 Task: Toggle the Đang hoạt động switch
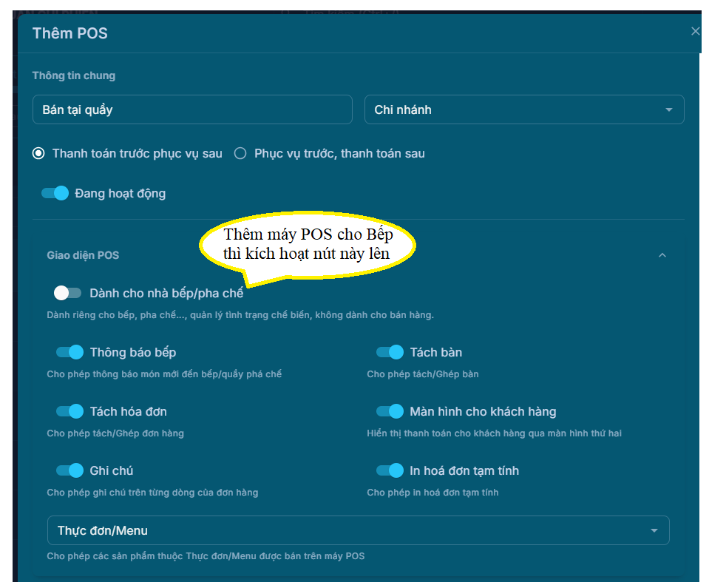55,193
